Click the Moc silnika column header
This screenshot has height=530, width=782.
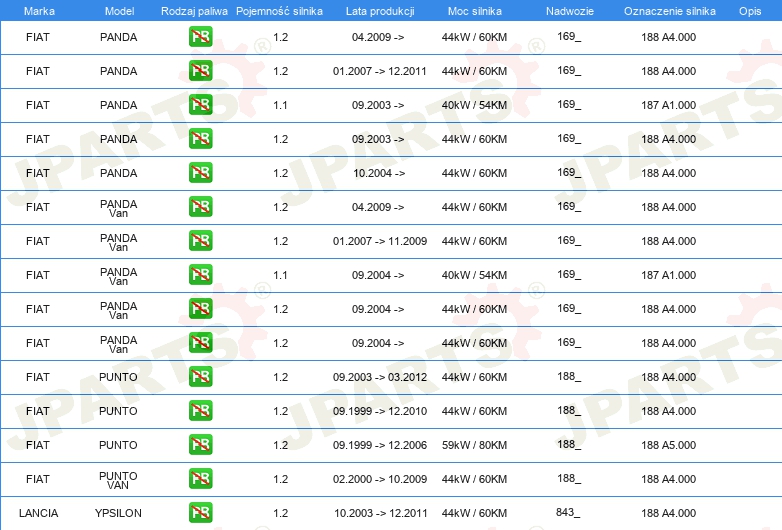pos(475,11)
